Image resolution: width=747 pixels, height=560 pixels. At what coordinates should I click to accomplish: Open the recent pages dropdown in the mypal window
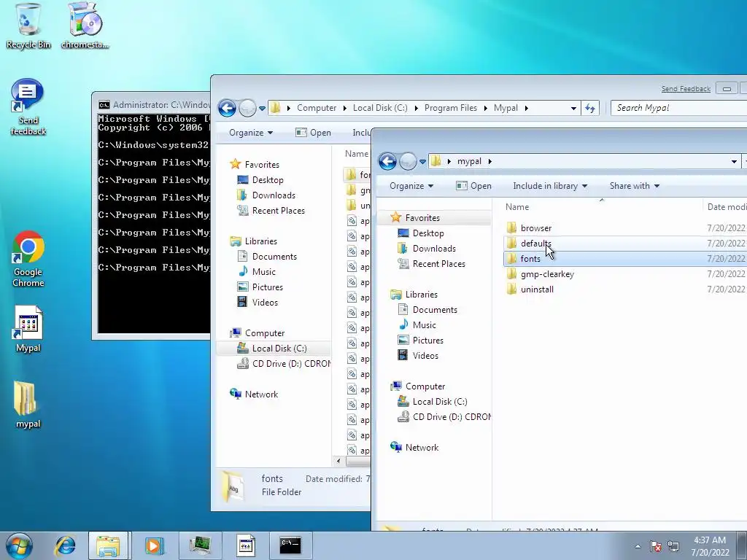coord(422,162)
